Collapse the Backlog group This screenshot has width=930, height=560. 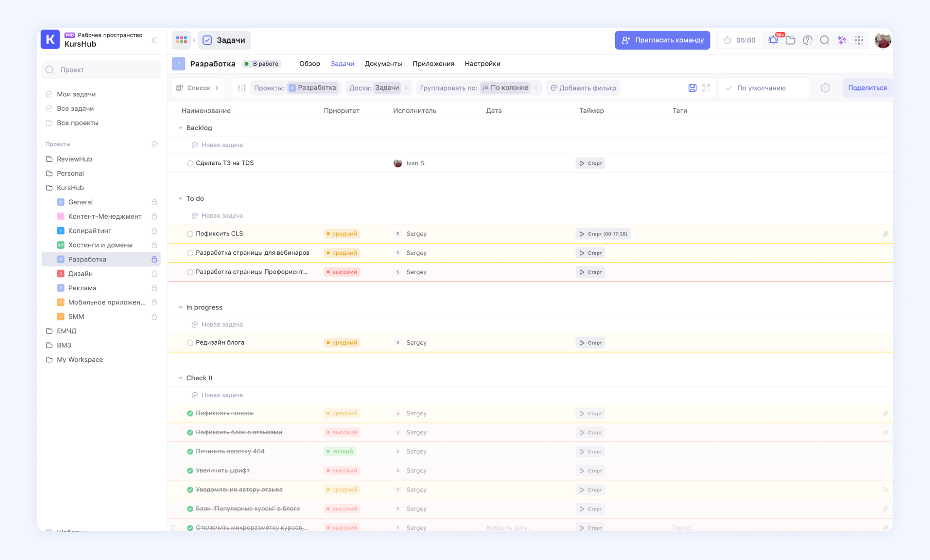(180, 128)
